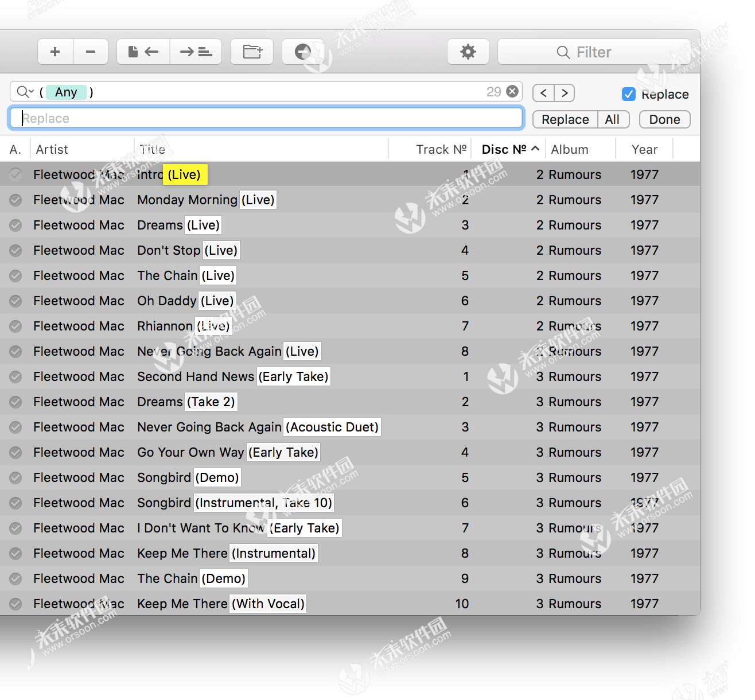Click the Rumours album cell for Dreams (Live)
This screenshot has height=700, width=755.
pos(575,225)
